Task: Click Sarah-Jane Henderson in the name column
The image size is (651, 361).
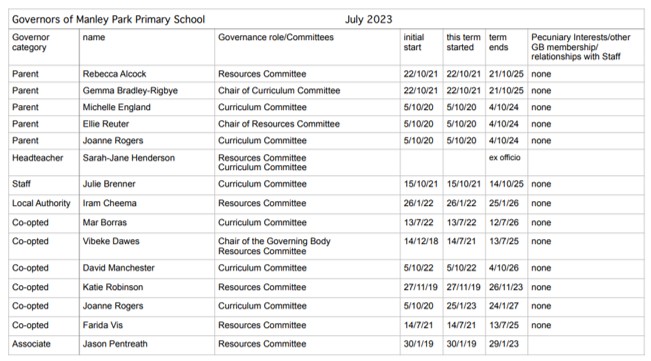Action: coord(129,158)
